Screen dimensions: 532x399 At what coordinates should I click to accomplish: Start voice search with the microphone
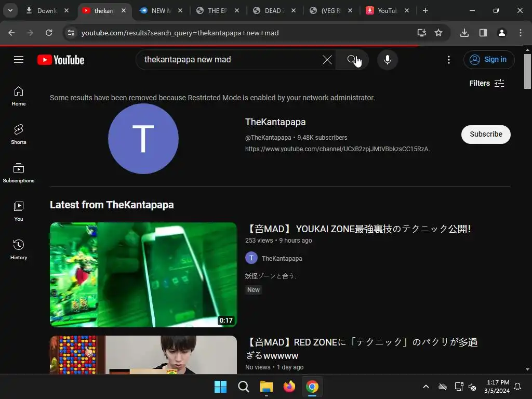(x=387, y=60)
